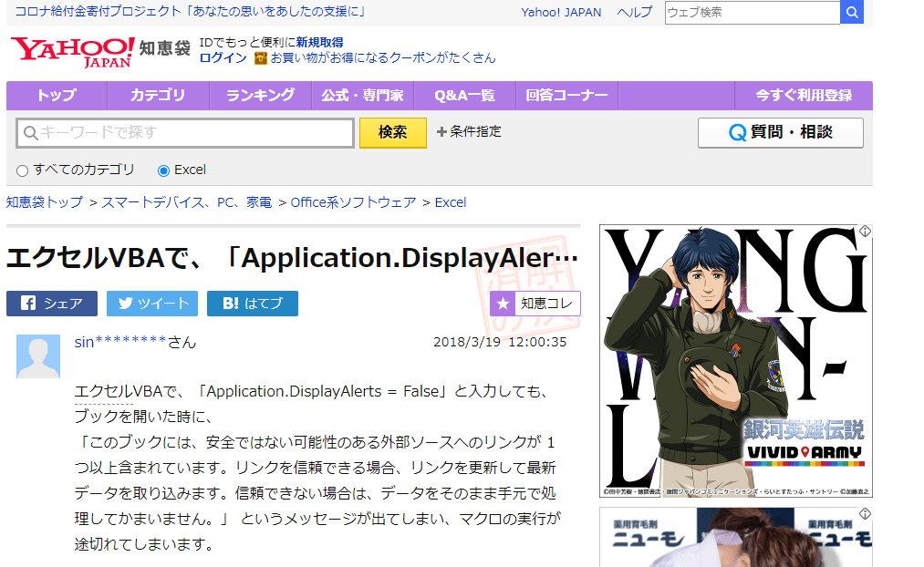
Task: Open the Yahoo! JAPAN top link
Action: point(561,12)
